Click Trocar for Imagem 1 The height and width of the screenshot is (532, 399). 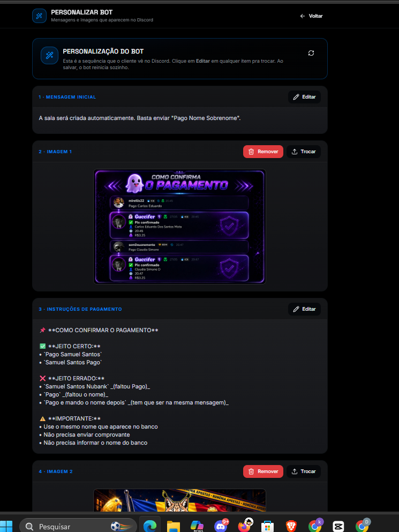tap(304, 152)
